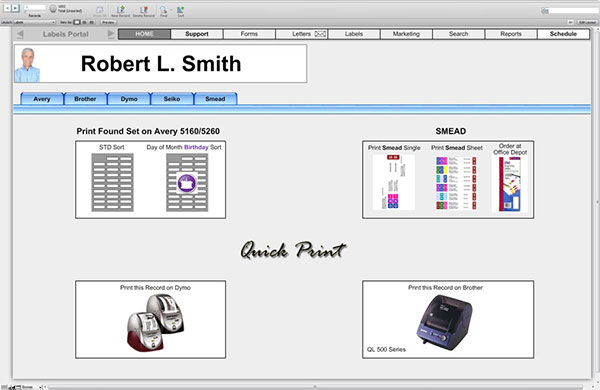Click the quick find search icon
The width and height of the screenshot is (600, 390).
(x=545, y=11)
